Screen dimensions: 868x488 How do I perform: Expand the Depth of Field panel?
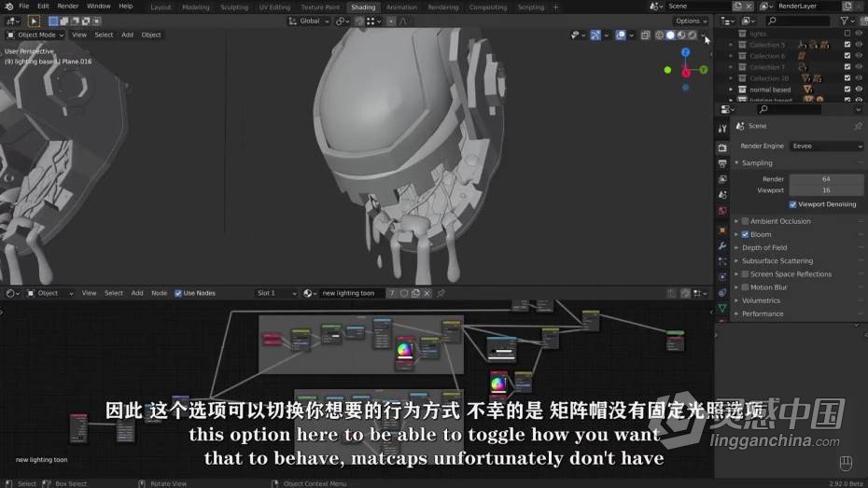(x=763, y=248)
